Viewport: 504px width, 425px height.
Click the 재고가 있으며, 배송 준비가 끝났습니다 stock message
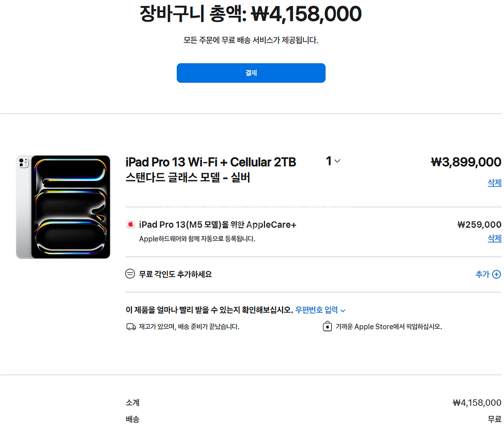(189, 327)
